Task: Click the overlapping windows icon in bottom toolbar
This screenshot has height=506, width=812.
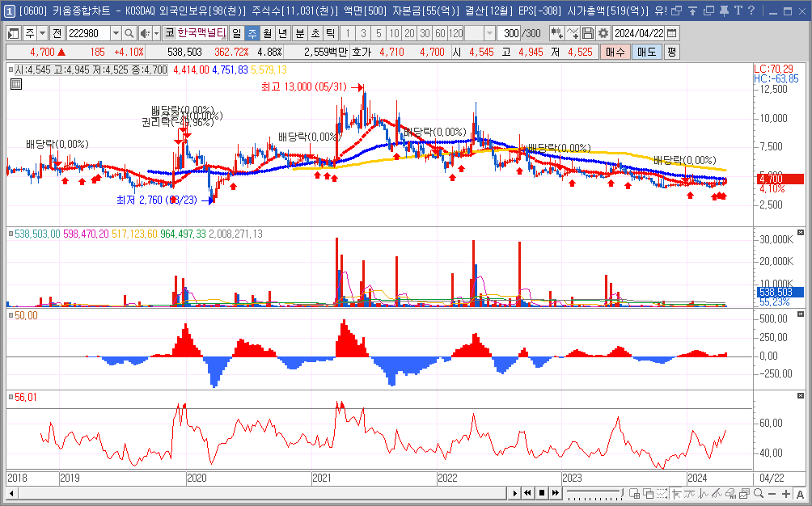Action: tap(649, 493)
